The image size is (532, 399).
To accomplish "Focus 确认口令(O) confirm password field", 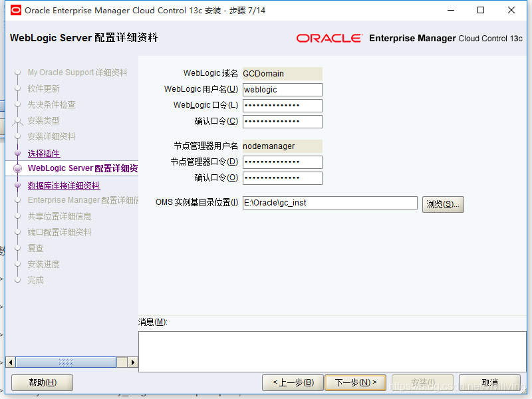I will click(282, 178).
